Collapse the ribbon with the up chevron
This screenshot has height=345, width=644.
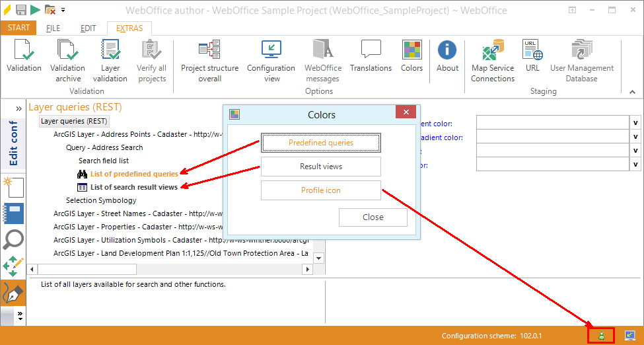(x=632, y=92)
